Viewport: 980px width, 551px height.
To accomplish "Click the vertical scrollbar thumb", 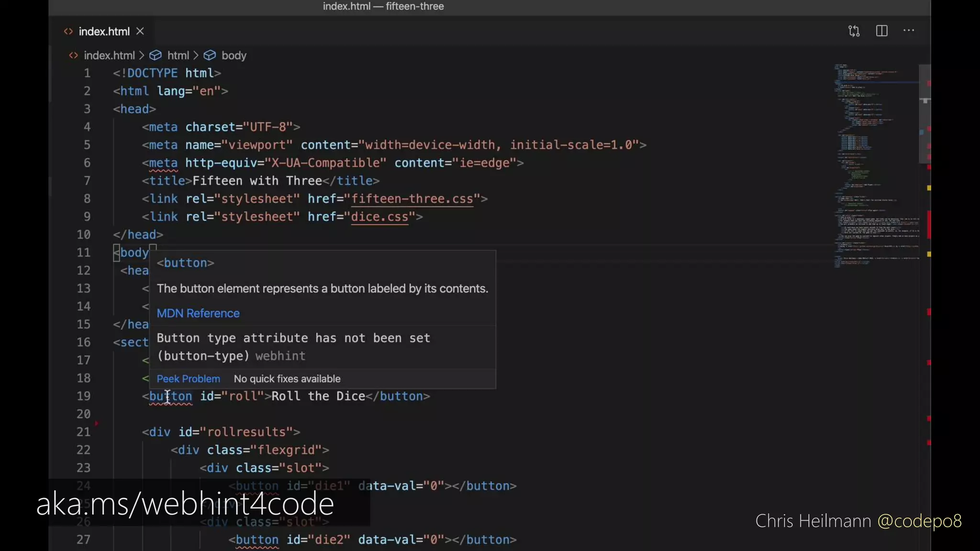I will 924,115.
